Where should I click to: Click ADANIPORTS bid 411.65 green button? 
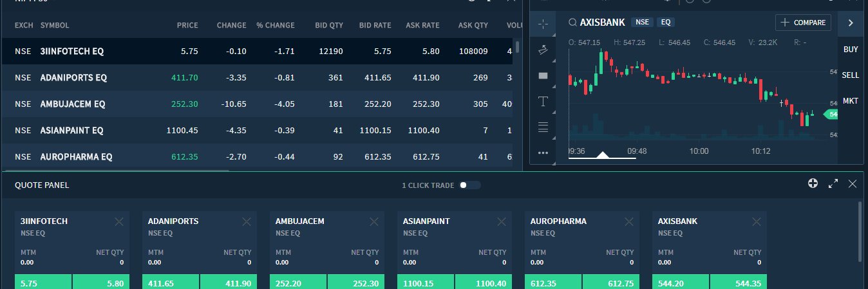click(x=171, y=282)
